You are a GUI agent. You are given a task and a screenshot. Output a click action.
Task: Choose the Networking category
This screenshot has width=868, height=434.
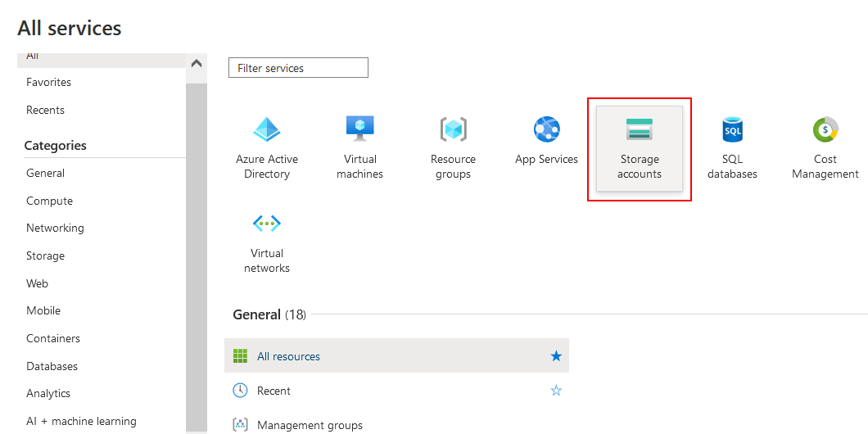click(55, 228)
